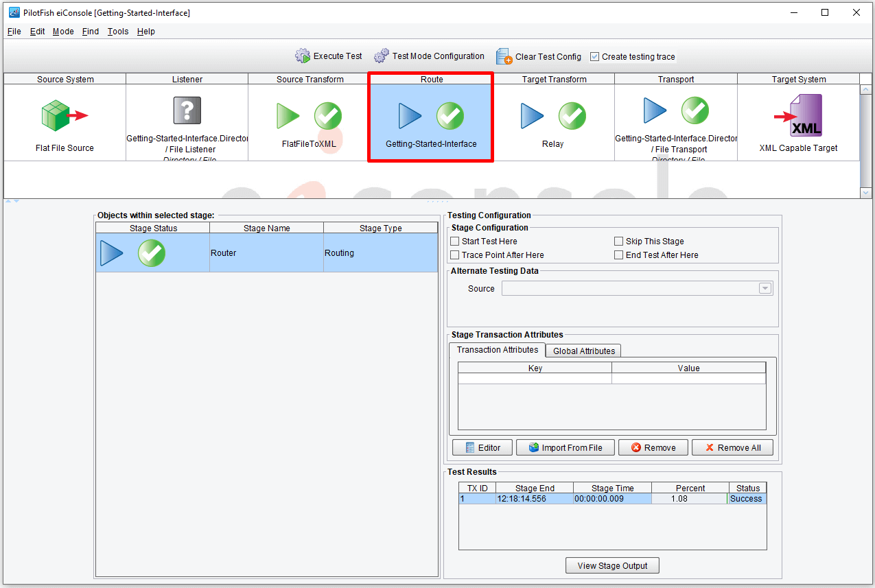Click the FlatFileToXML transform label
Viewport: 875px width, 588px height.
pyautogui.click(x=309, y=144)
